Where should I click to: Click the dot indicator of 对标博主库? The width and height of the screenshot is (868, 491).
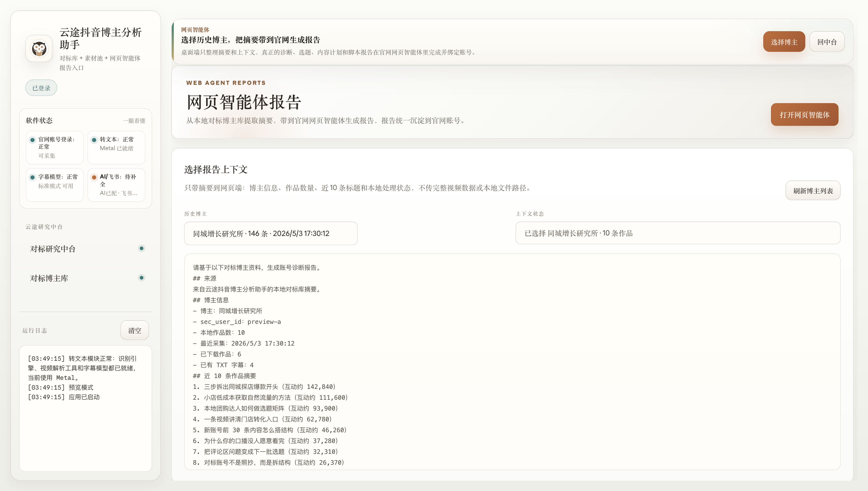tap(142, 278)
